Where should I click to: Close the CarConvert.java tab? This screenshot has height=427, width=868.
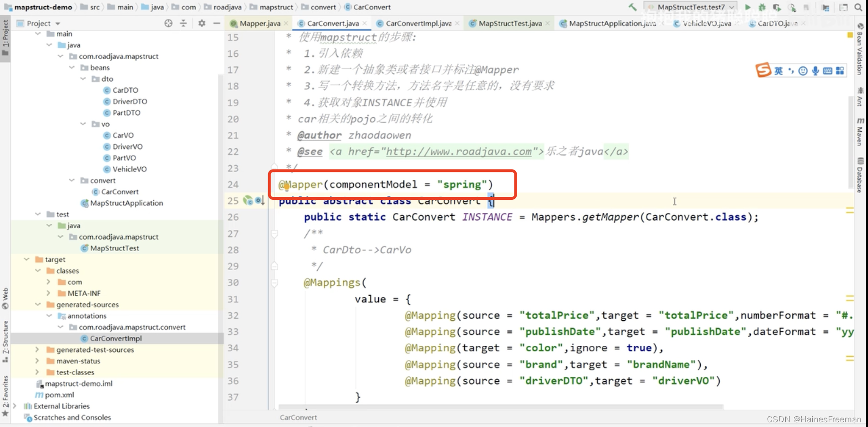pyautogui.click(x=365, y=23)
